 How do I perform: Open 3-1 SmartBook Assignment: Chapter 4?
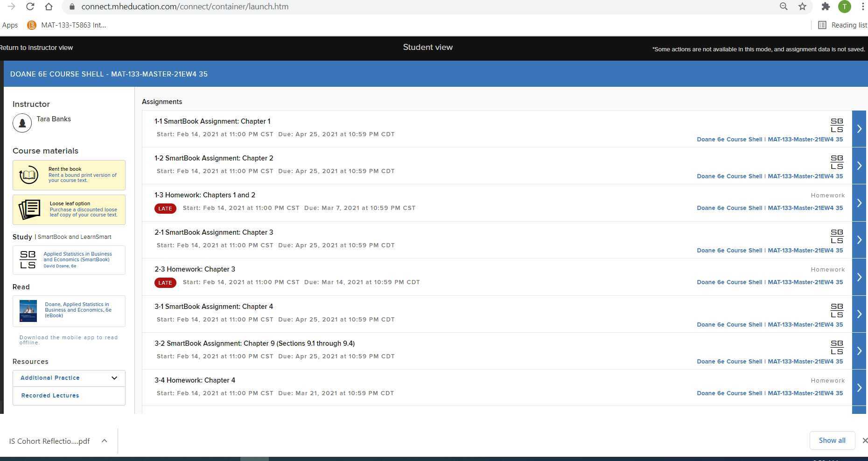214,307
